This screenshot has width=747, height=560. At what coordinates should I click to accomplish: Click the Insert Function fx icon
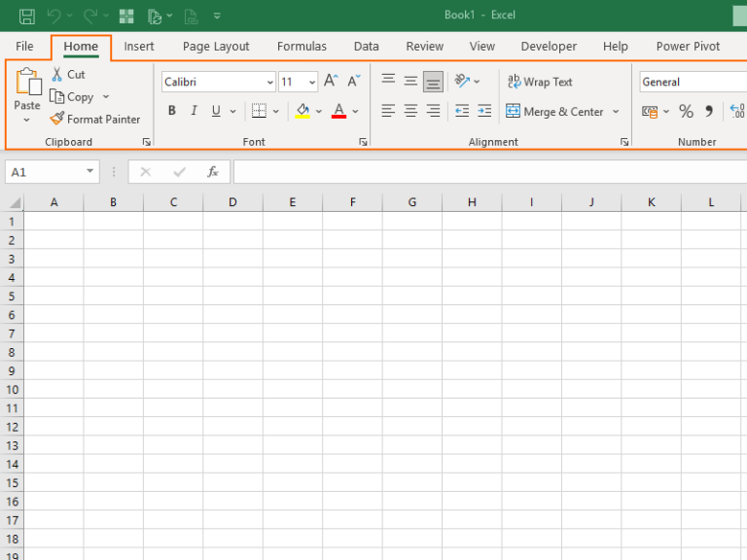pyautogui.click(x=212, y=172)
